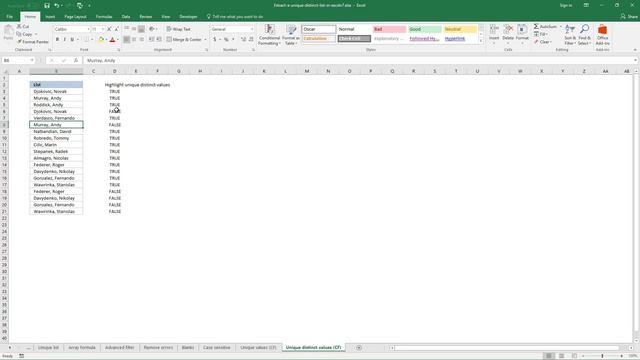The width and height of the screenshot is (640, 360).
Task: Apply Percent Style format
Action: (226, 40)
